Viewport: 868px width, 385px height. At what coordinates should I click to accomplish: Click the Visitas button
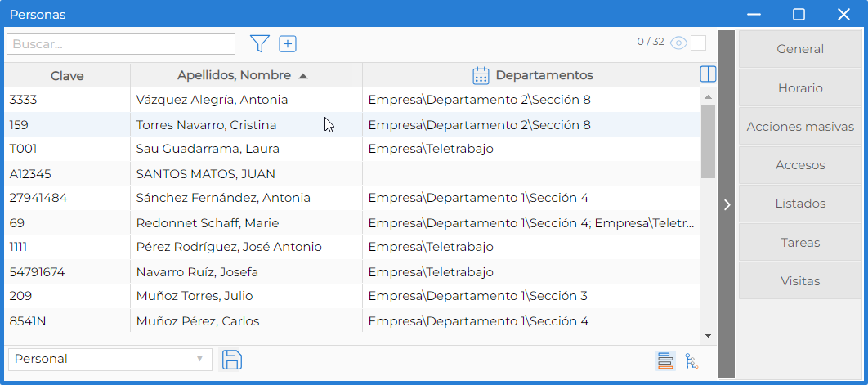[x=800, y=281]
